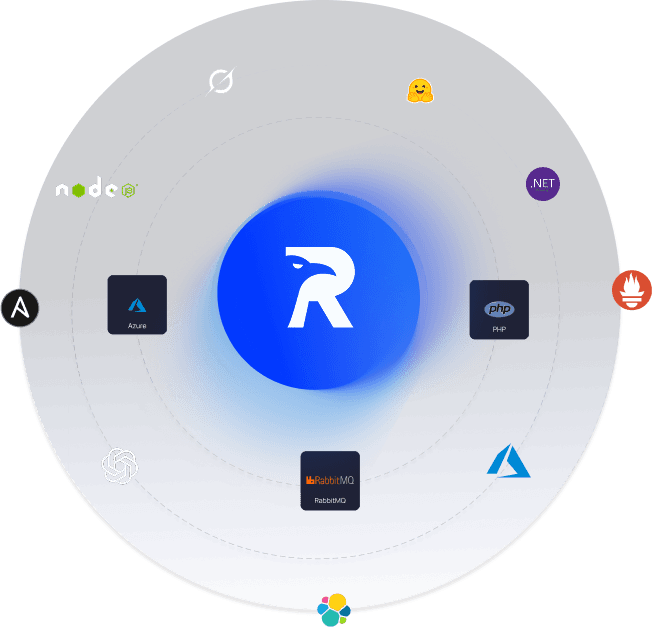The height and width of the screenshot is (630, 652).
Task: Click the OpenAI knot logo
Action: (x=120, y=465)
